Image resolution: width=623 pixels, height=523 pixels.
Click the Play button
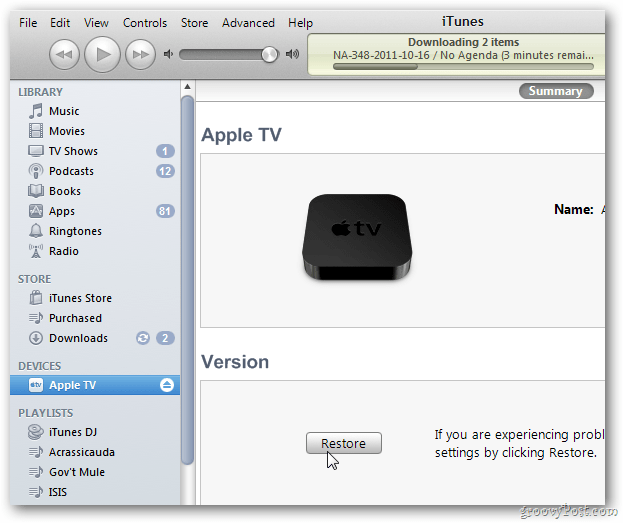[102, 54]
